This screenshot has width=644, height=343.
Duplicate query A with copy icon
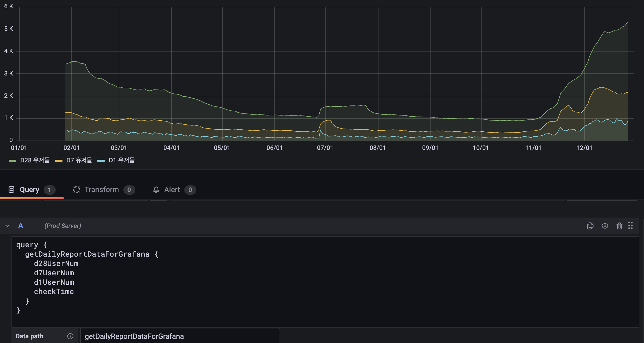pyautogui.click(x=590, y=226)
